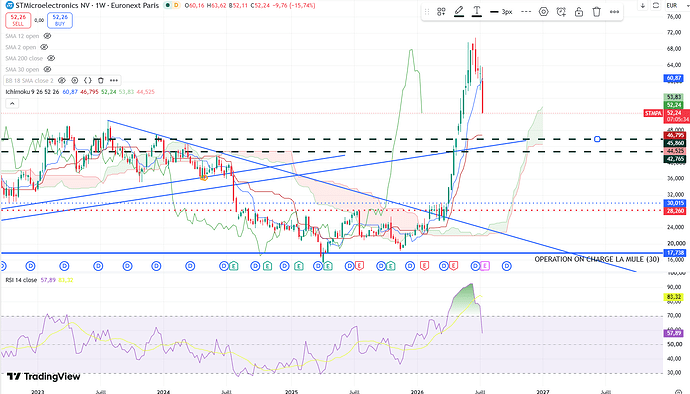Image resolution: width=690 pixels, height=394 pixels.
Task: Open BB indicator source code braces icon
Action: [88, 81]
